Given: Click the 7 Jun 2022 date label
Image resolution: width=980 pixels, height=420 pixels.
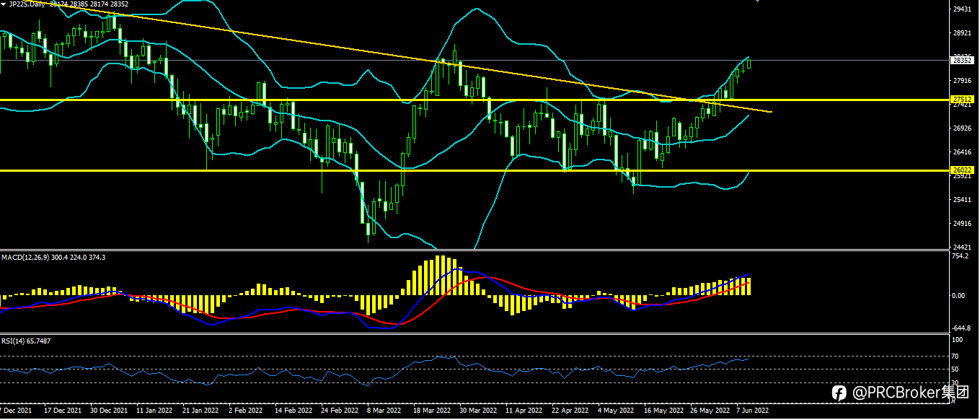Looking at the screenshot, I should (x=753, y=410).
